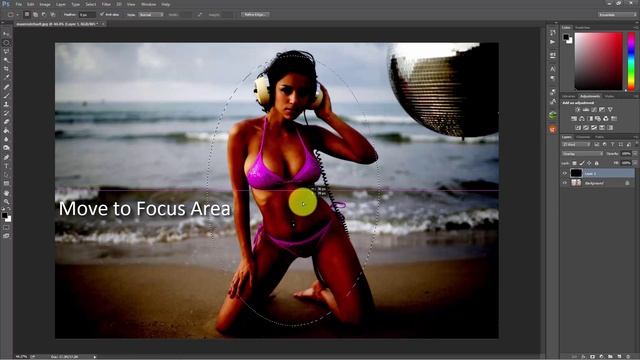The width and height of the screenshot is (640, 360).
Task: Close the open document tab
Action: 103,24
